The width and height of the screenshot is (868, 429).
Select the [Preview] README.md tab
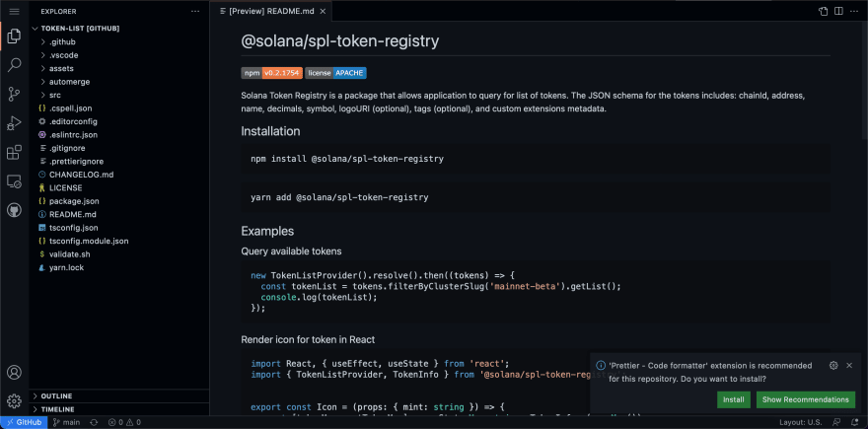coord(270,11)
